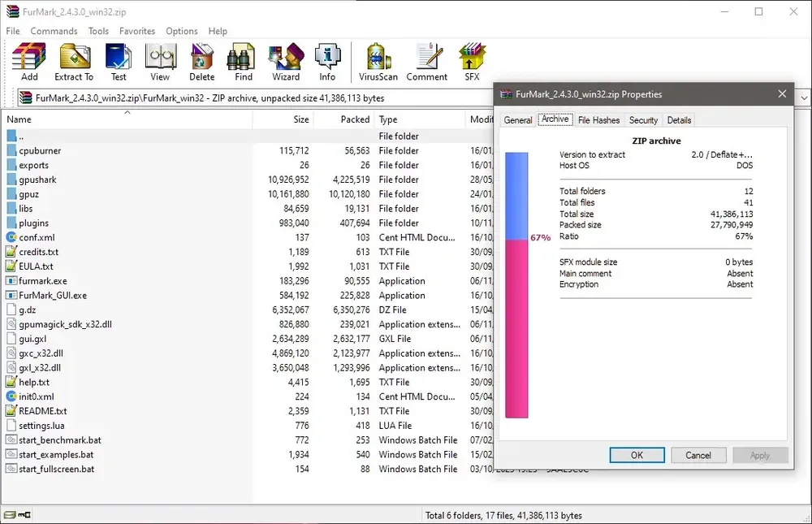Confirm Properties dialog with OK
The image size is (812, 524).
click(x=637, y=455)
